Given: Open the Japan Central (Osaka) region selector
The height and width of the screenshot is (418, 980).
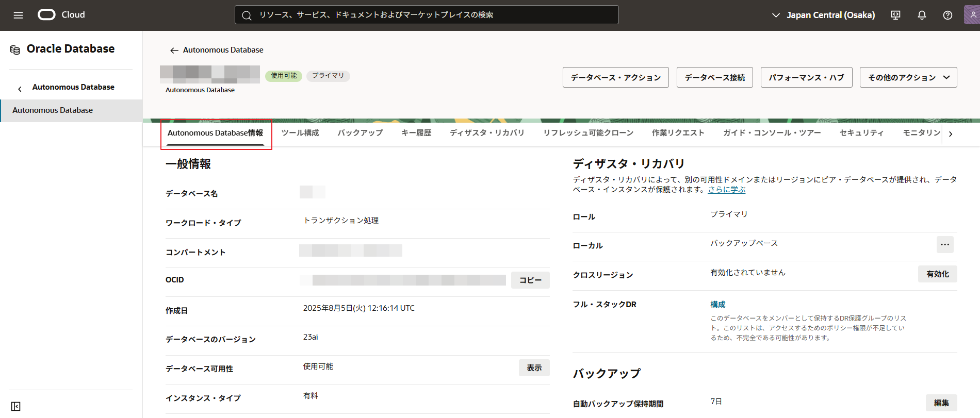Looking at the screenshot, I should 823,15.
